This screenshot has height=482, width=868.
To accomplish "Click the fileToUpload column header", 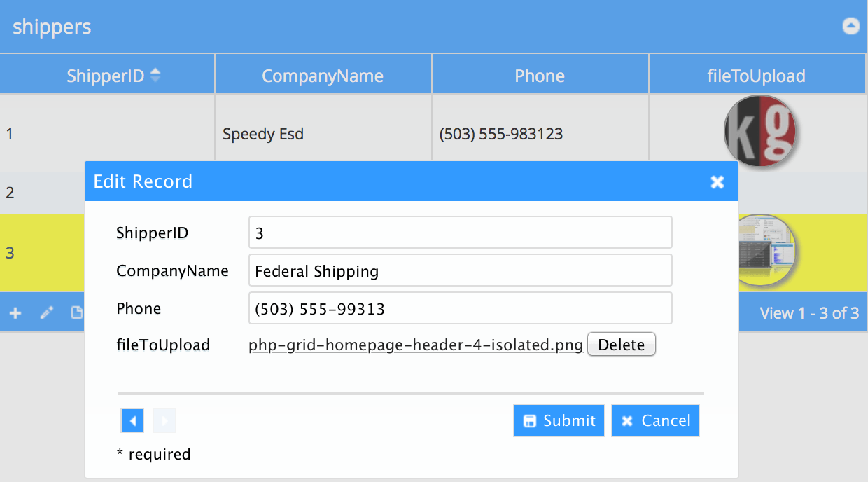I will click(757, 76).
